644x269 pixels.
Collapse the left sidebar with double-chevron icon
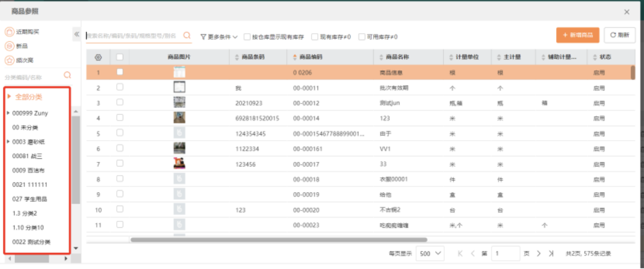76,34
